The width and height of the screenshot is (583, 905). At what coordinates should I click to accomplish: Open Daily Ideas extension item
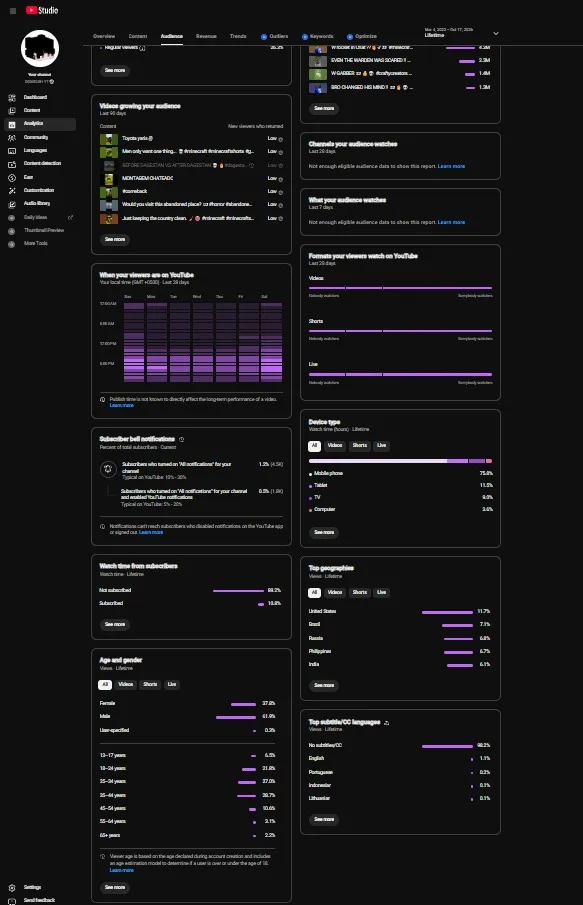point(35,217)
